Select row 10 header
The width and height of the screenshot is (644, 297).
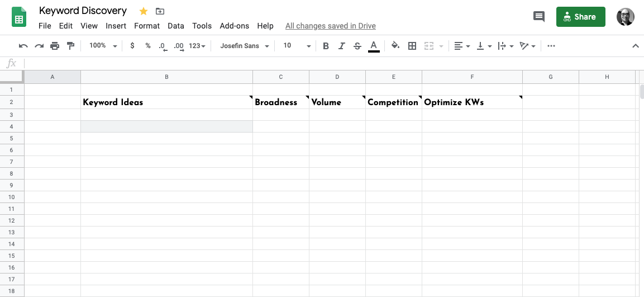(12, 197)
